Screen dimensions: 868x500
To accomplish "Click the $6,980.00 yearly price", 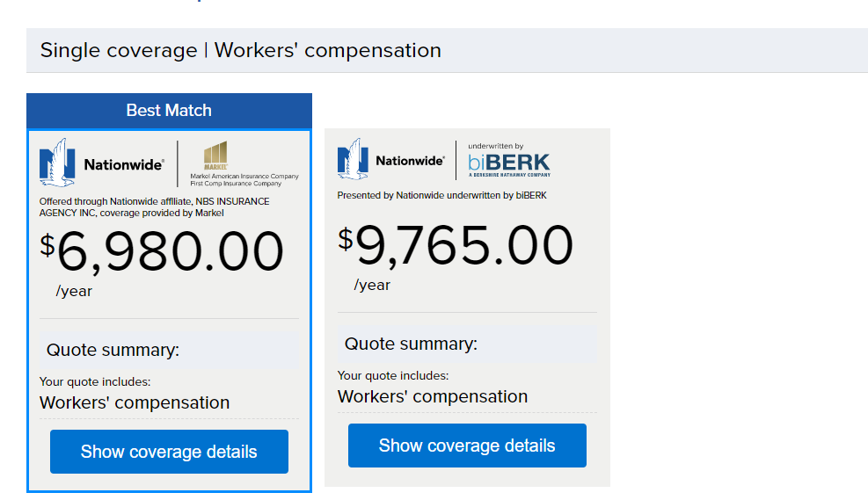I will click(x=162, y=252).
